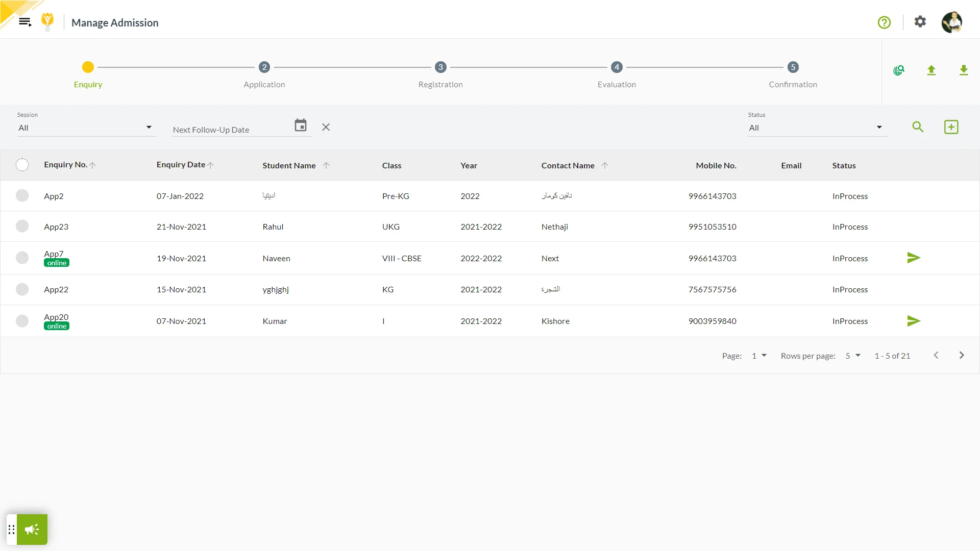
Task: Click the date 07-Jan-2022
Action: 180,196
